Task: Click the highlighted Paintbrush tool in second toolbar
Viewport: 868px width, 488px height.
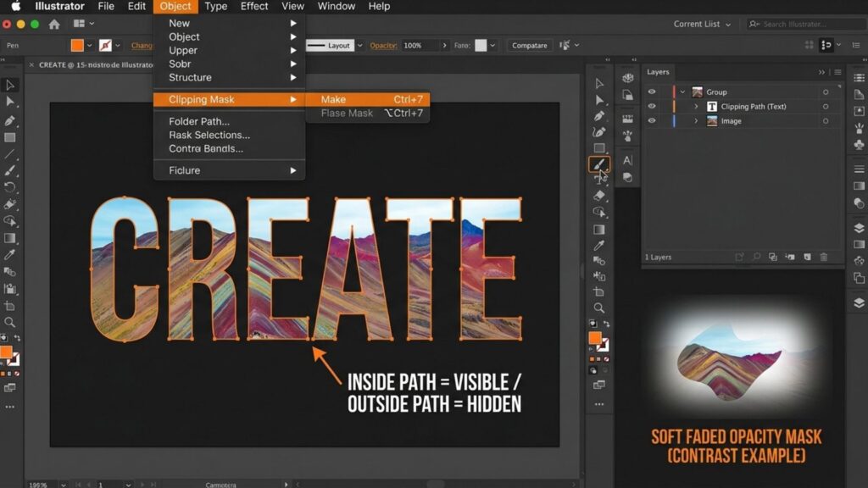Action: 599,164
